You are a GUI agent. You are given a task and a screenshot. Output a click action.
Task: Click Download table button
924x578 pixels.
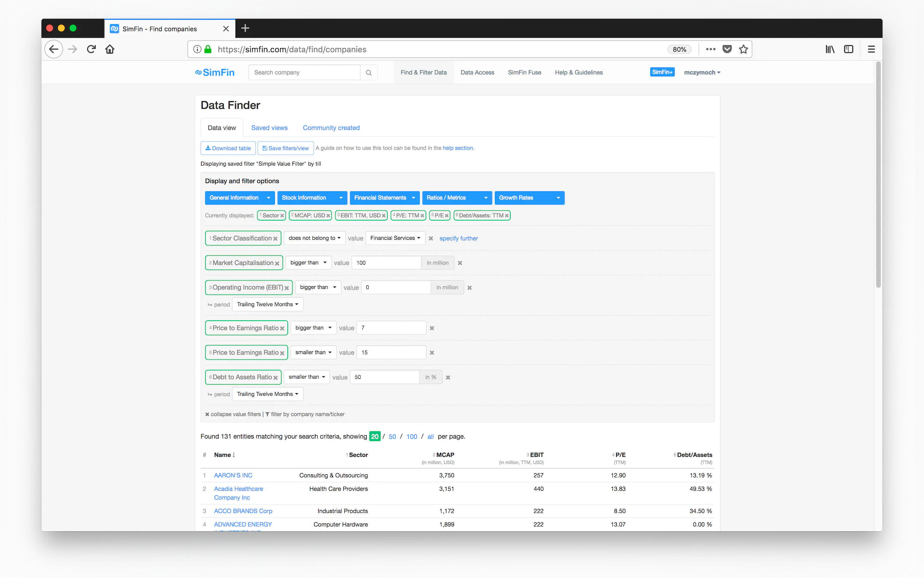228,149
